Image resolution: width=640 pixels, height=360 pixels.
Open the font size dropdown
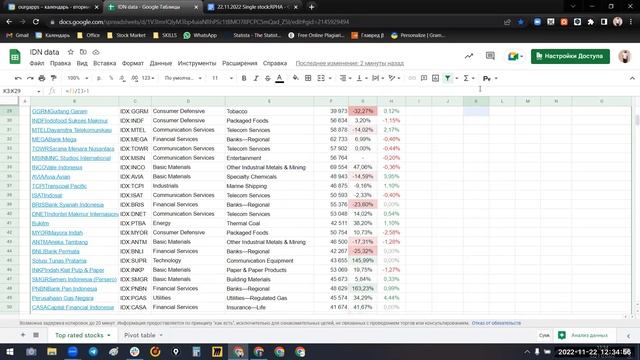click(x=222, y=78)
